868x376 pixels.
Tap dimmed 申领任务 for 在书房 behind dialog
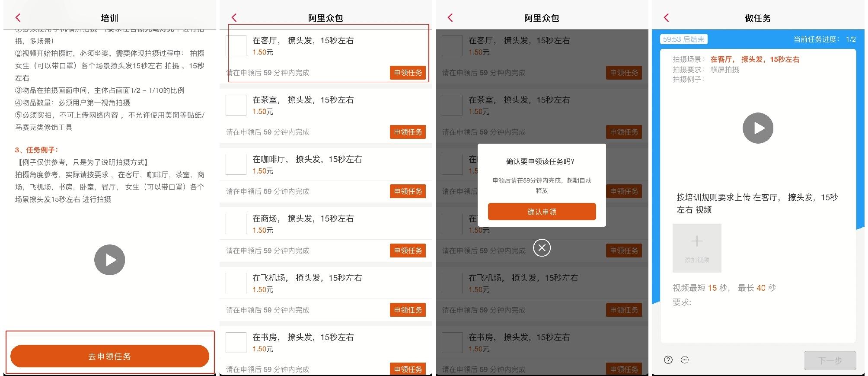624,369
